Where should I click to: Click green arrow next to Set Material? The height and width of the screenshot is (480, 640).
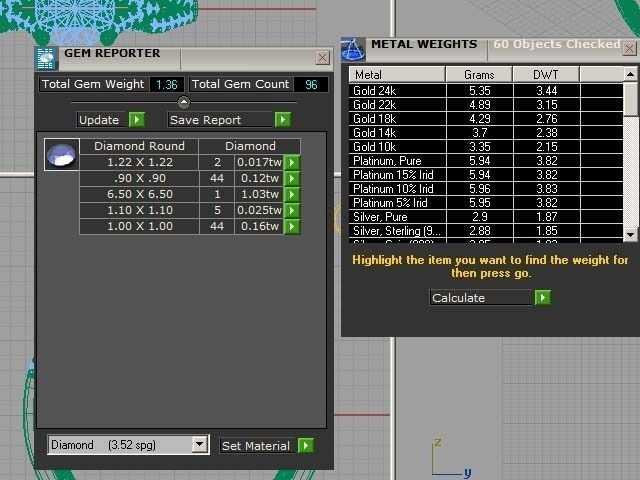[x=306, y=445]
